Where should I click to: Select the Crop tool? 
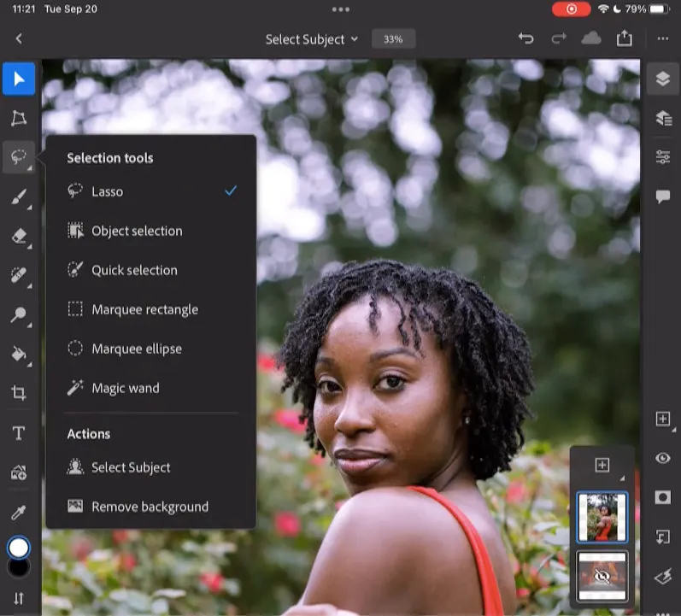point(19,393)
